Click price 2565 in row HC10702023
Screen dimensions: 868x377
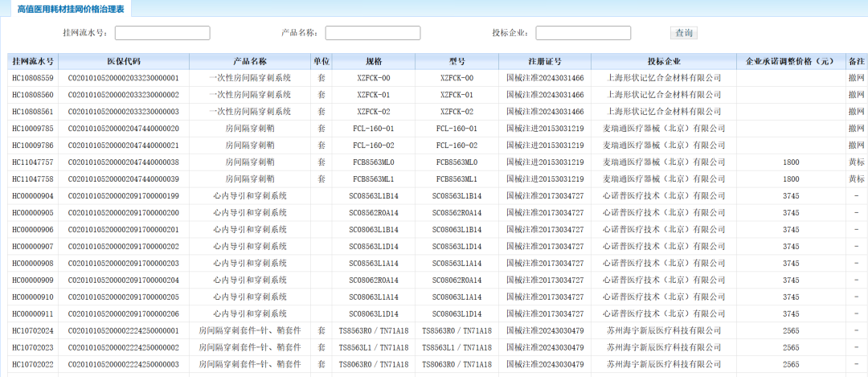(791, 347)
